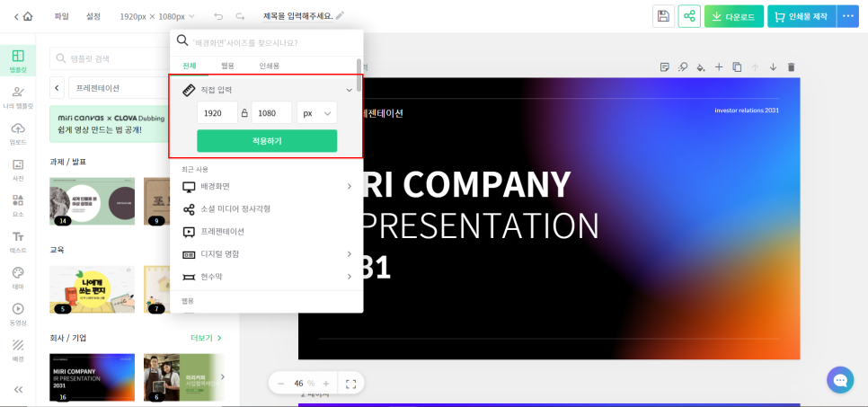Viewport: 868px width, 407px height.
Task: Open the 요소 sidebar panel
Action: [x=18, y=206]
